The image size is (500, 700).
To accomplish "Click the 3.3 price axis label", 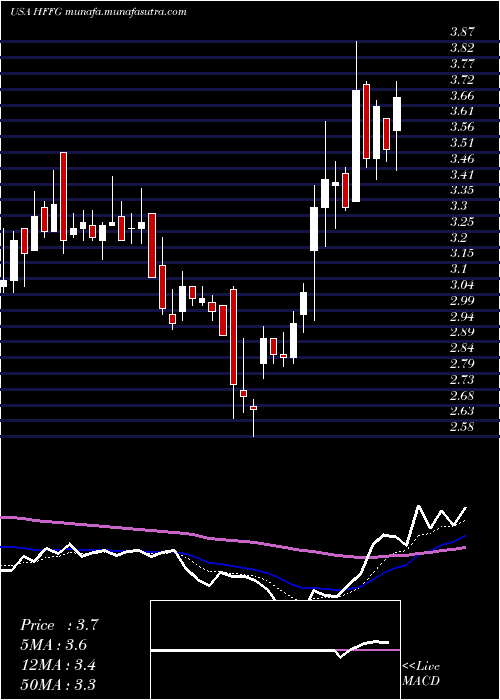I will 458,206.
